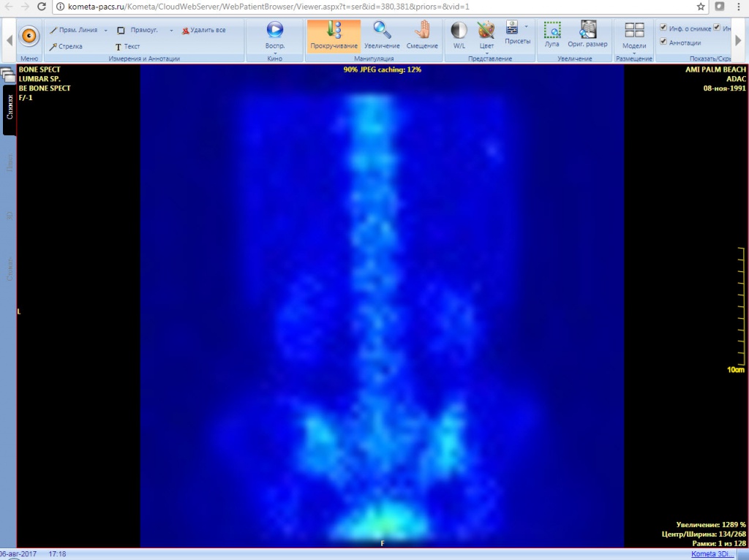Activate the Лупа magnifying glass tool
Image resolution: width=749 pixels, height=560 pixels.
[x=552, y=34]
